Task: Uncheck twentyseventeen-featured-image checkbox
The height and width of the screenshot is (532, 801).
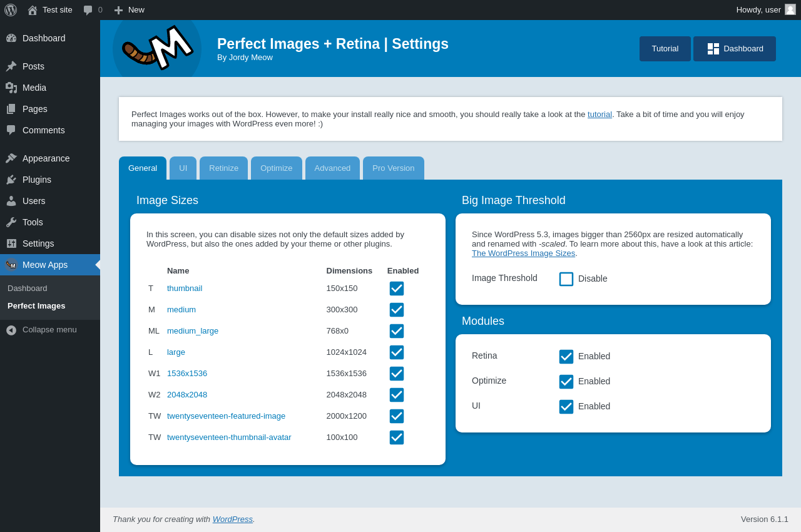Action: tap(397, 416)
